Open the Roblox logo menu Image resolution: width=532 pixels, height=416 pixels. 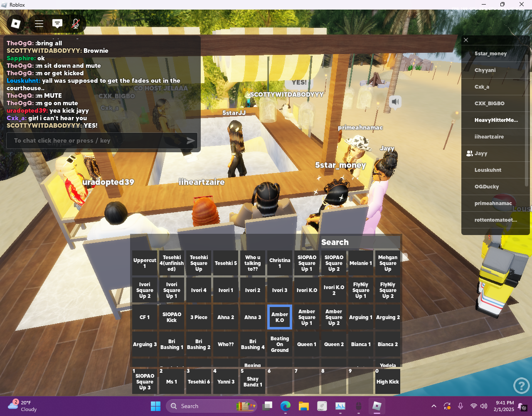coord(16,24)
